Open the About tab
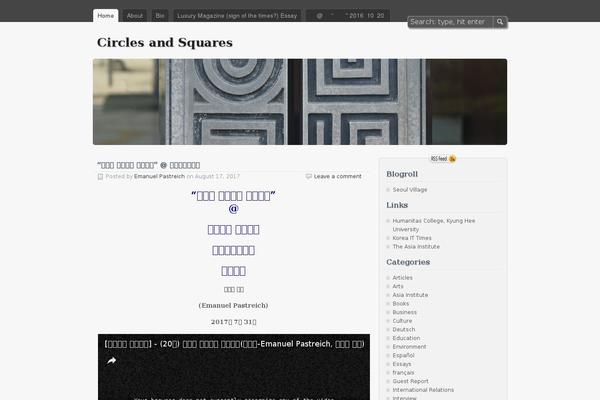Image resolution: width=600 pixels, height=400 pixels. (135, 16)
